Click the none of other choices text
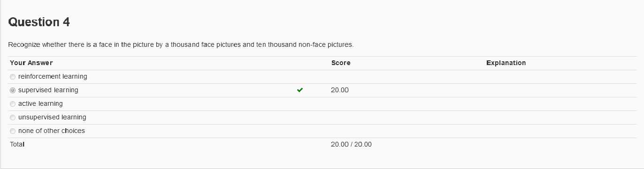The height and width of the screenshot is (169, 644). click(52, 131)
